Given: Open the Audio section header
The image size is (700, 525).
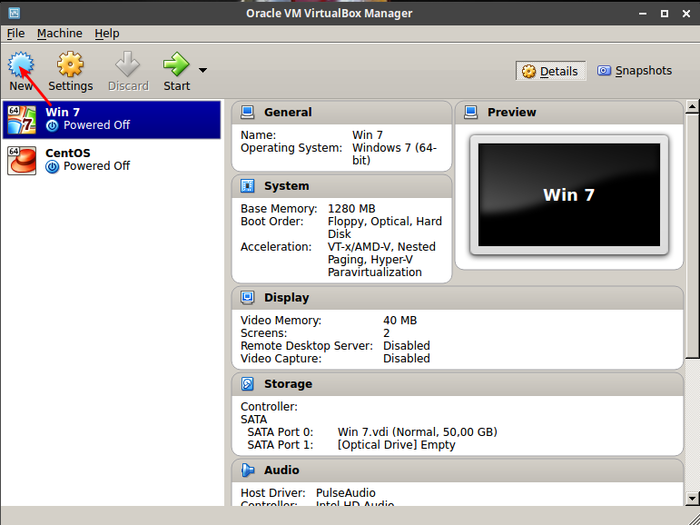Looking at the screenshot, I should pyautogui.click(x=458, y=470).
